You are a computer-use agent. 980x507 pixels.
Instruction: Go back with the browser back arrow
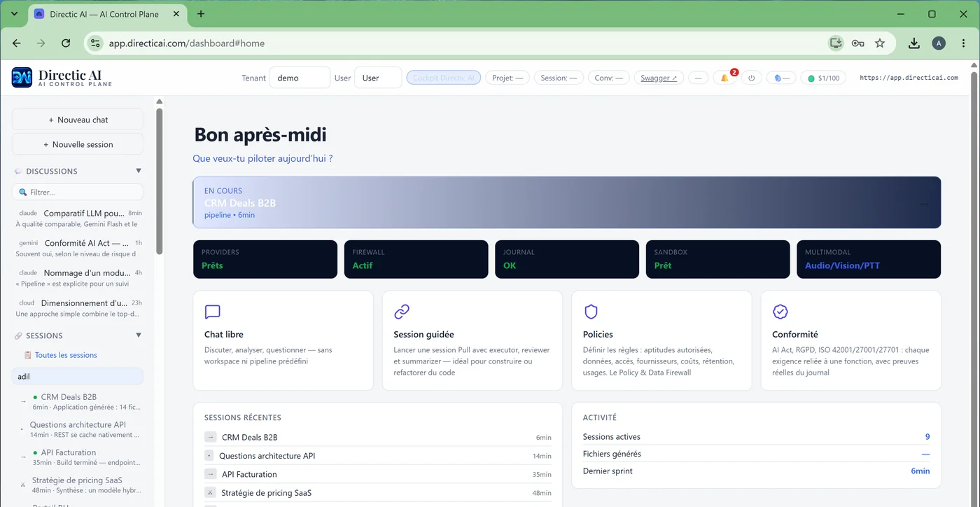pos(17,43)
